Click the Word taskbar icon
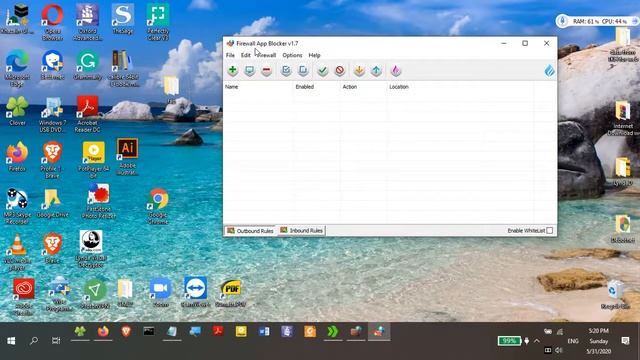 (264, 331)
